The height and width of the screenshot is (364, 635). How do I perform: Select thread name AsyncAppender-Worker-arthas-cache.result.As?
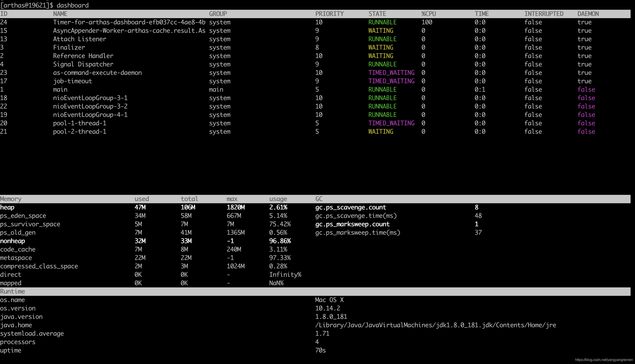(x=129, y=31)
